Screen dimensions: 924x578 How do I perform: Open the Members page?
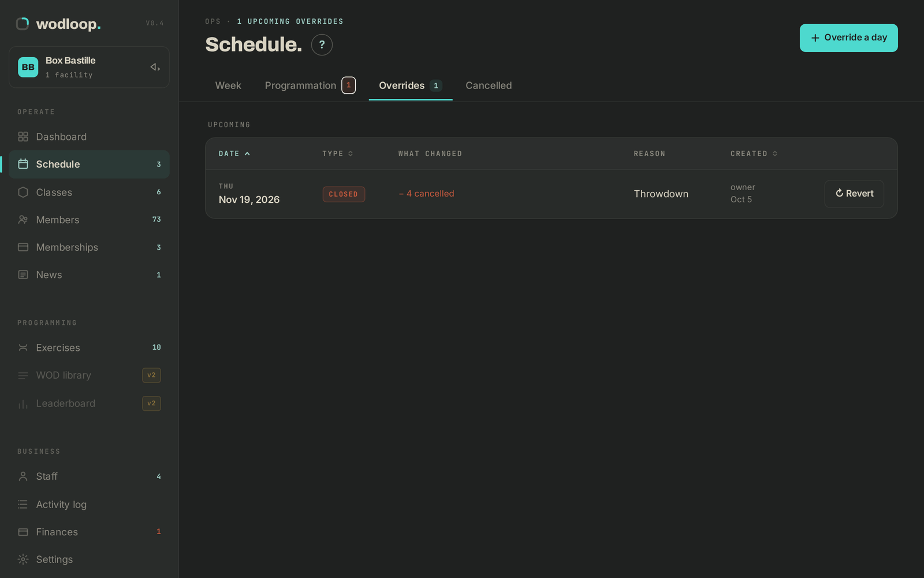pyautogui.click(x=89, y=220)
